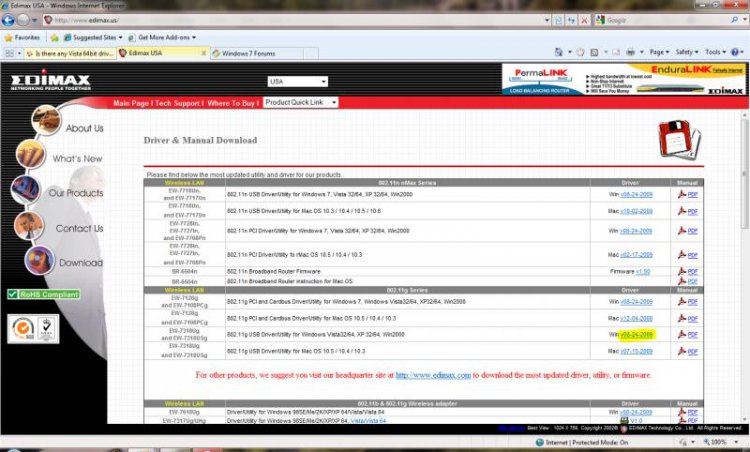Click the About Us sidebar icon
Image resolution: width=750 pixels, height=452 pixels.
point(46,120)
